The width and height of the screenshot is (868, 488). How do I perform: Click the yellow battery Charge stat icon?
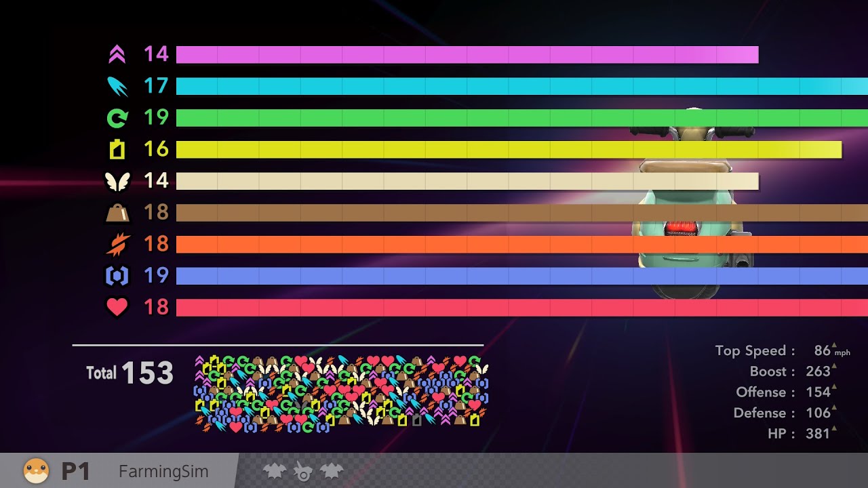click(x=117, y=149)
